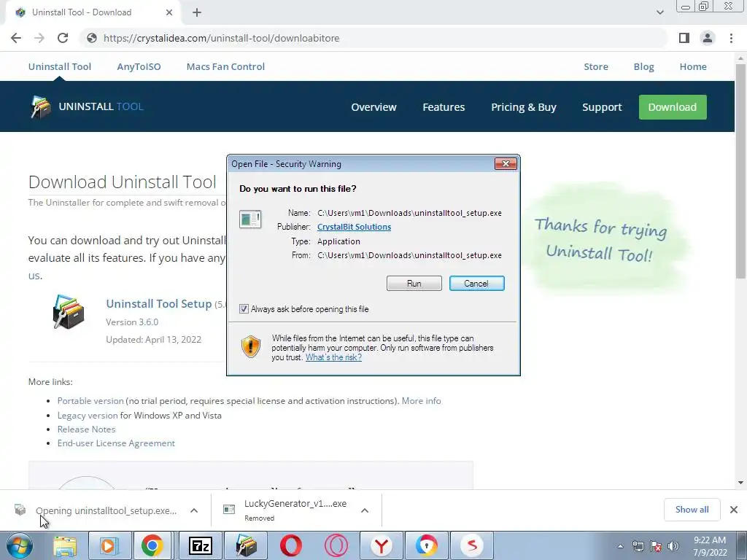
Task: Open the CrystalBit Solutions publisher link
Action: (354, 227)
